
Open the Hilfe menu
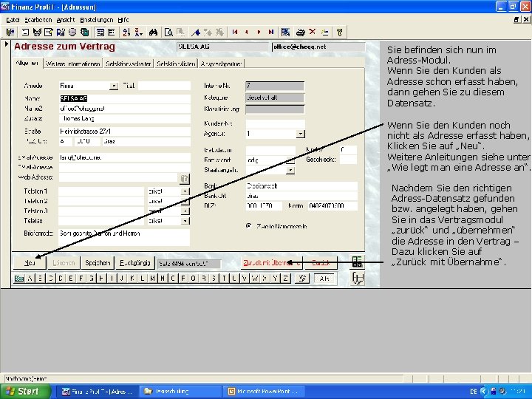click(x=123, y=20)
